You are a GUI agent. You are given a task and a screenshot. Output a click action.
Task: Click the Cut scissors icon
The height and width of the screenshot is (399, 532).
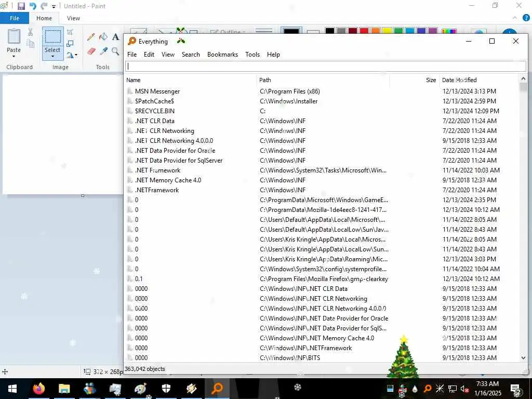click(31, 32)
